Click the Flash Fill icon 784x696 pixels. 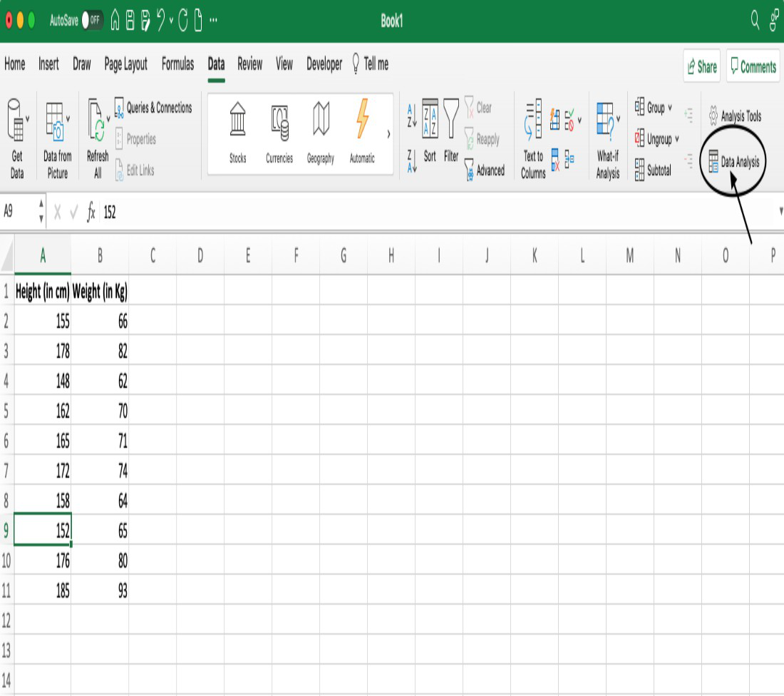(555, 120)
